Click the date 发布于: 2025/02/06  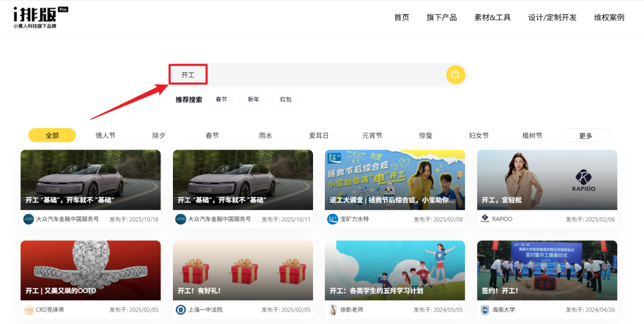tap(590, 219)
